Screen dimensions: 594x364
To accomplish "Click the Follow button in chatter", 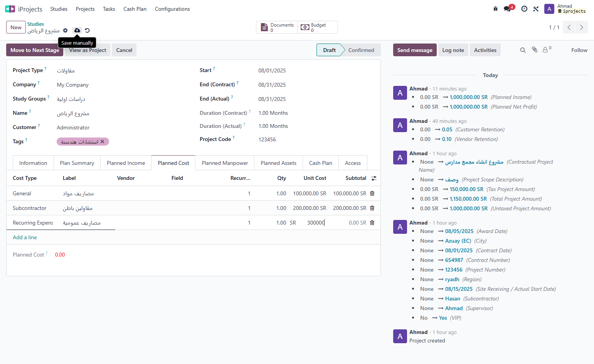I will pyautogui.click(x=579, y=50).
